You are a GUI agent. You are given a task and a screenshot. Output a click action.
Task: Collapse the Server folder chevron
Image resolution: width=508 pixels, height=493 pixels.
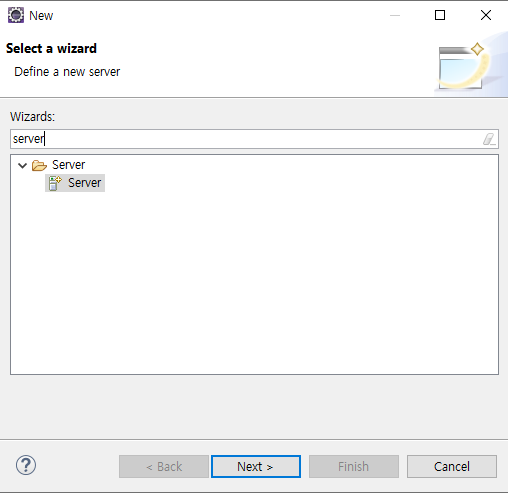pyautogui.click(x=22, y=165)
